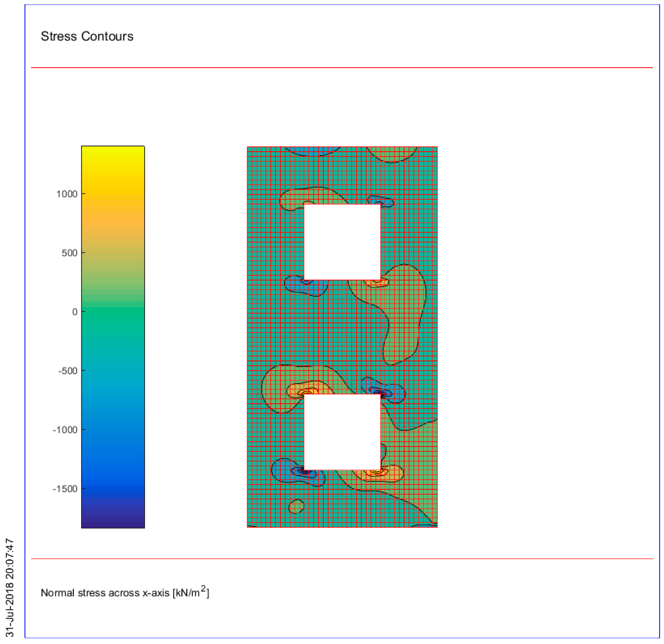Click the -1000 colorbar tick label
The width and height of the screenshot is (664, 644).
point(65,430)
